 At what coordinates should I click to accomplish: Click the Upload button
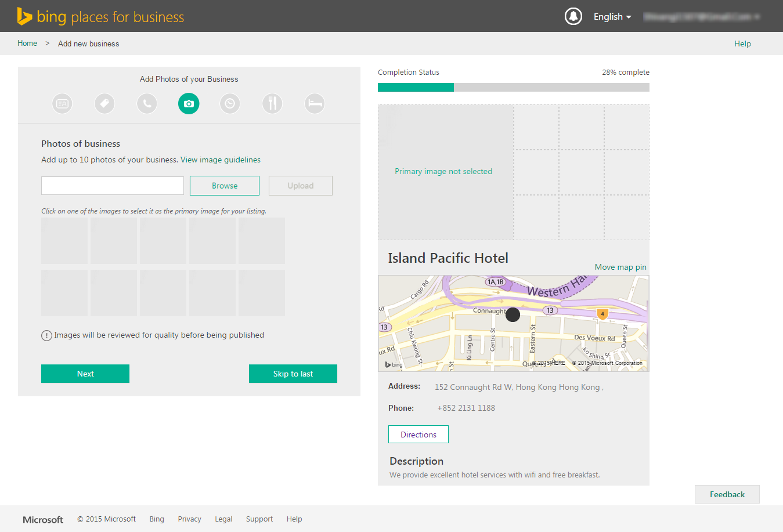pyautogui.click(x=301, y=186)
